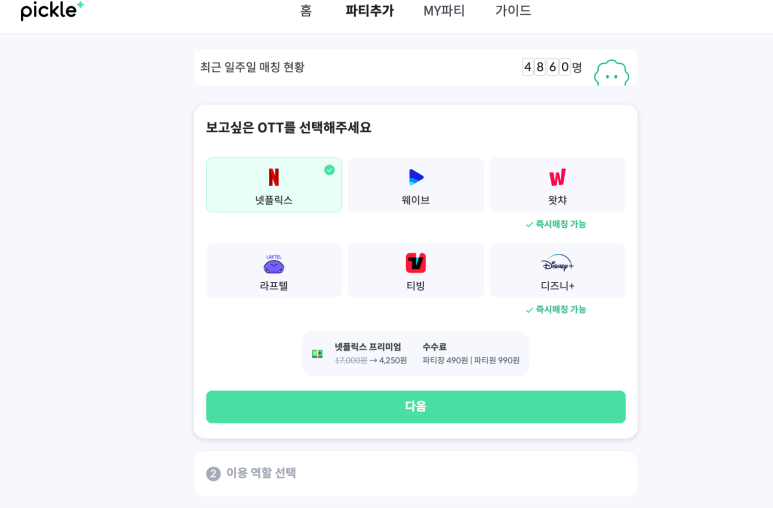Toggle selection of the 티빙 card
The image size is (773, 508).
coord(416,270)
